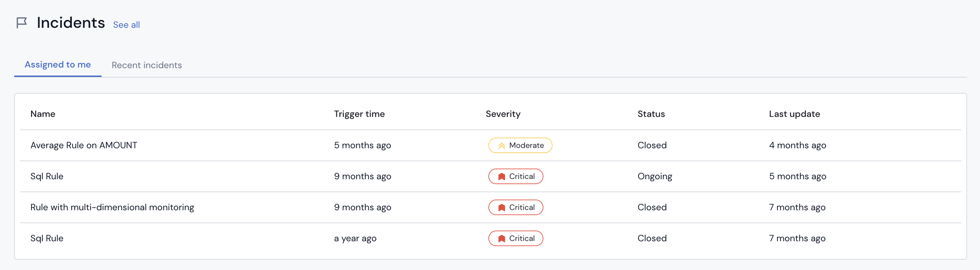Open the See all incidents link
The width and height of the screenshot is (980, 270).
point(126,25)
